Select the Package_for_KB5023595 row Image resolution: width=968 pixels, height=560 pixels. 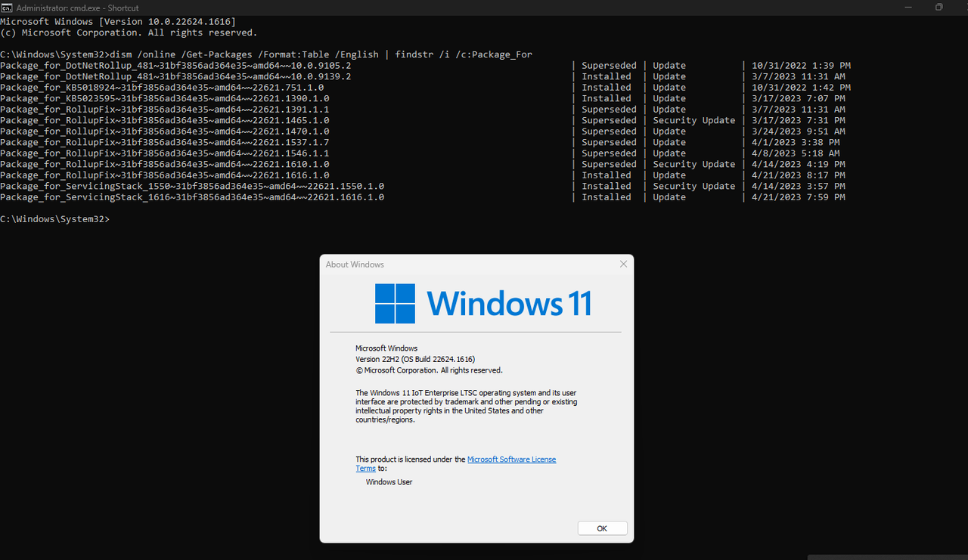(423, 98)
